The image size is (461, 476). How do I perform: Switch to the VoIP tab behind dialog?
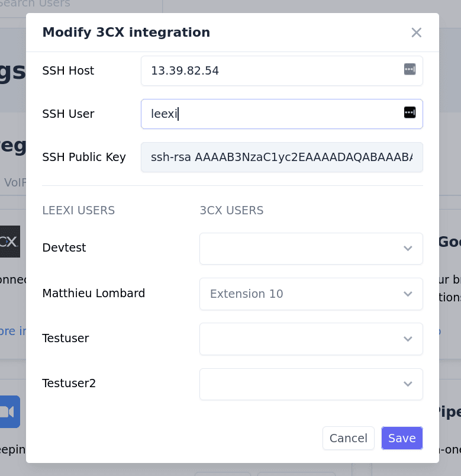click(15, 182)
